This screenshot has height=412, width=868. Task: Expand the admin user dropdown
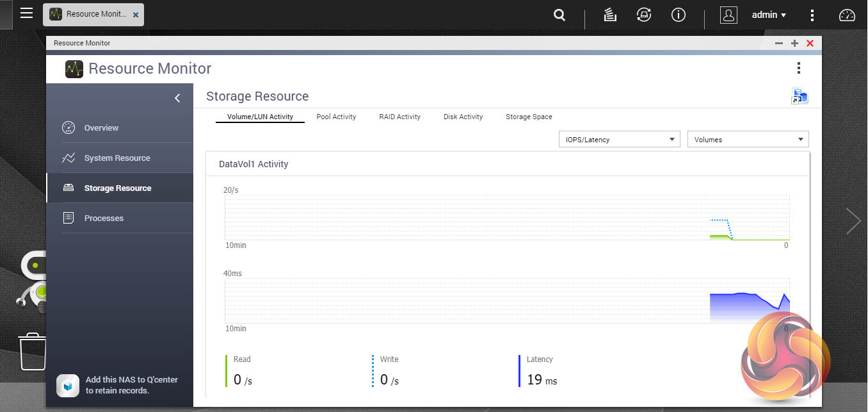click(x=769, y=15)
